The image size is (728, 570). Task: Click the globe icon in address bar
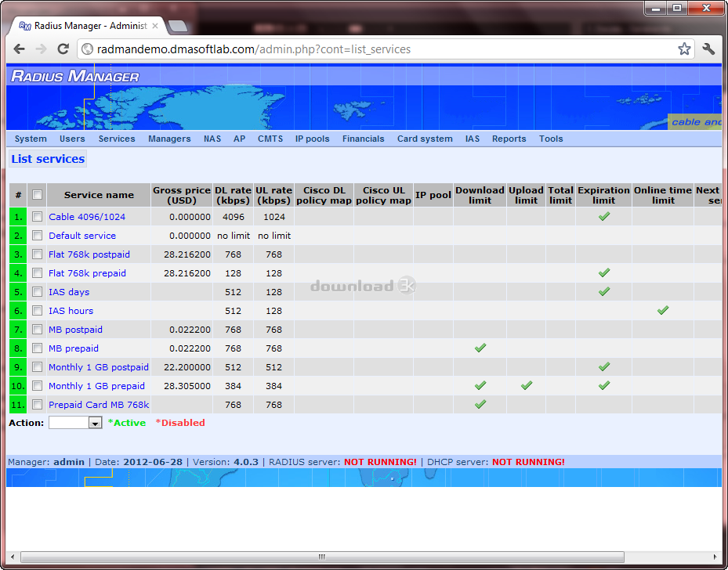(x=88, y=49)
